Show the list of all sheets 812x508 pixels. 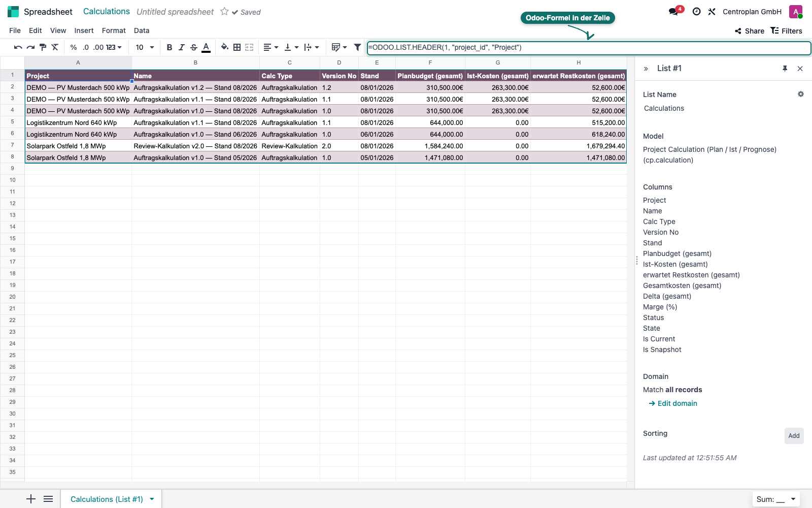click(48, 499)
